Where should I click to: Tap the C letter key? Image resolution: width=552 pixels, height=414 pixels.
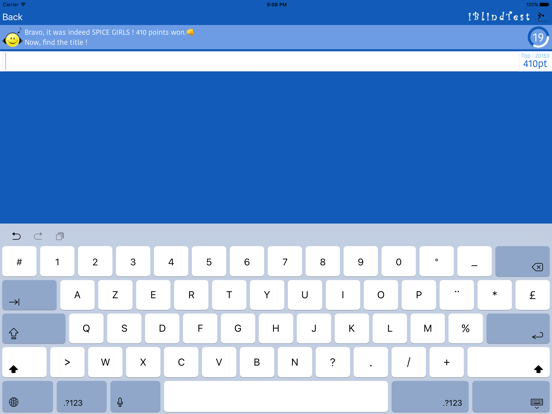181,362
